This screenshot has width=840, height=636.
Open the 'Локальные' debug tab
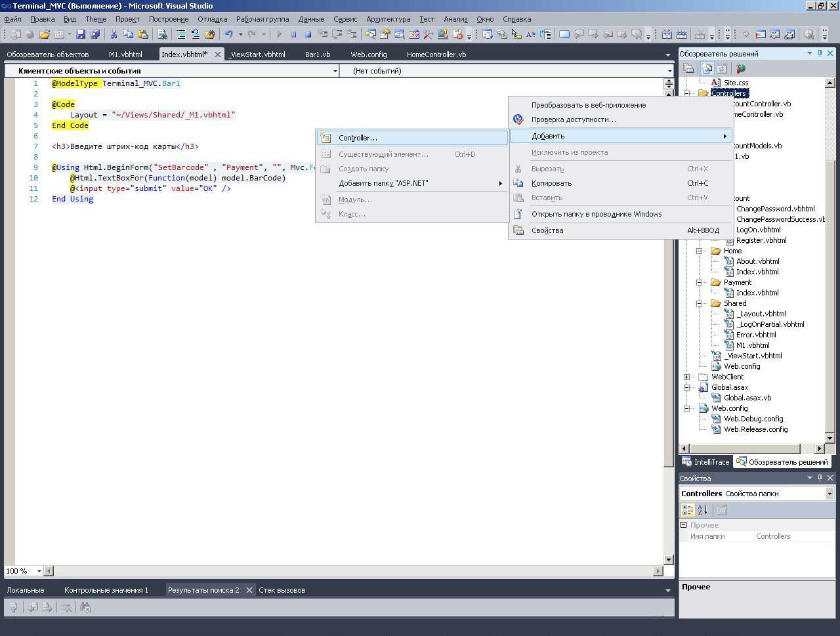click(x=26, y=590)
